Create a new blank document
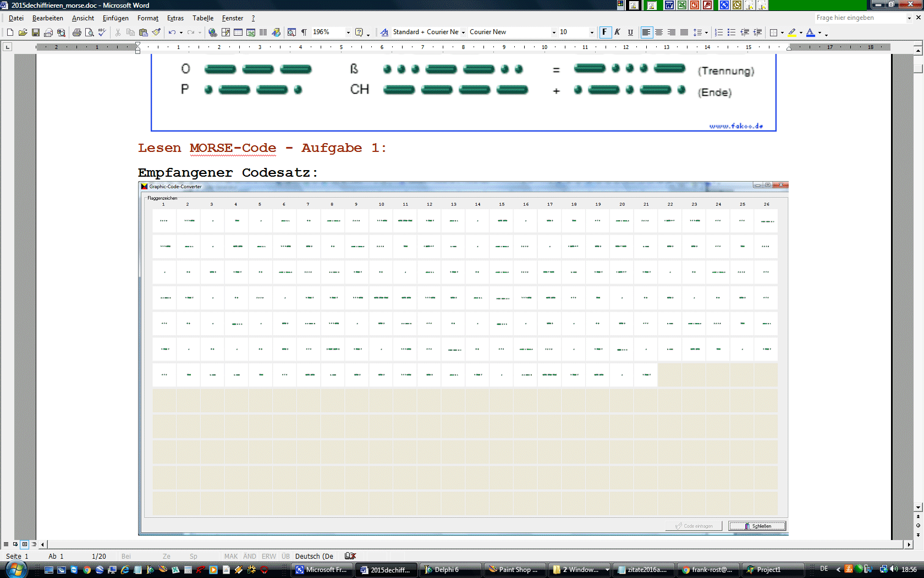The width and height of the screenshot is (924, 578). [x=10, y=32]
